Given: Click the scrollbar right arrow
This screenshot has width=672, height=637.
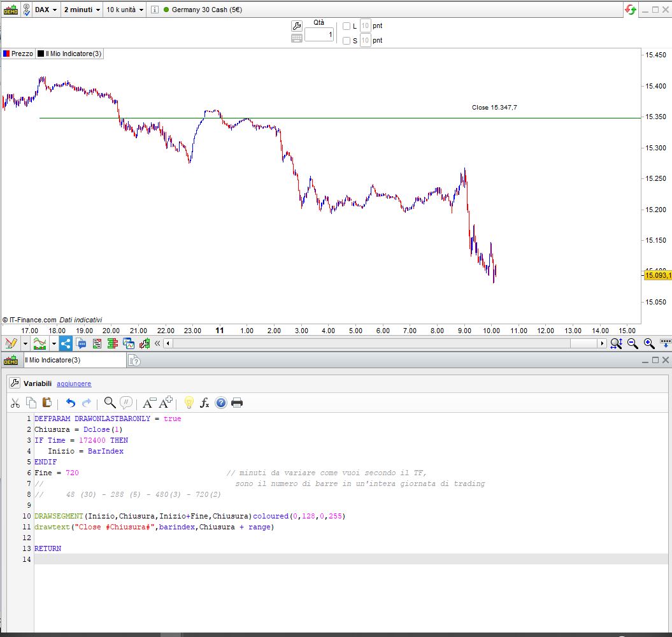Looking at the screenshot, I should 602,343.
